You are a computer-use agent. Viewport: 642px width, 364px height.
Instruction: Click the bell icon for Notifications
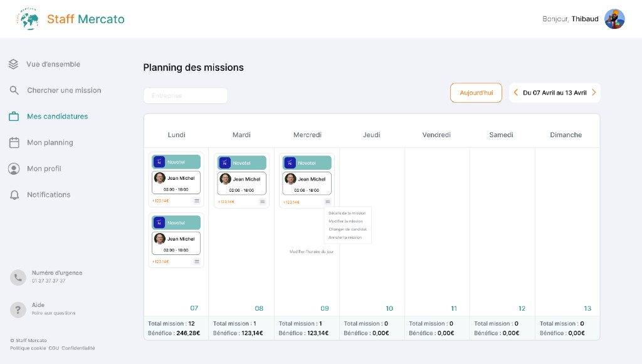click(14, 195)
